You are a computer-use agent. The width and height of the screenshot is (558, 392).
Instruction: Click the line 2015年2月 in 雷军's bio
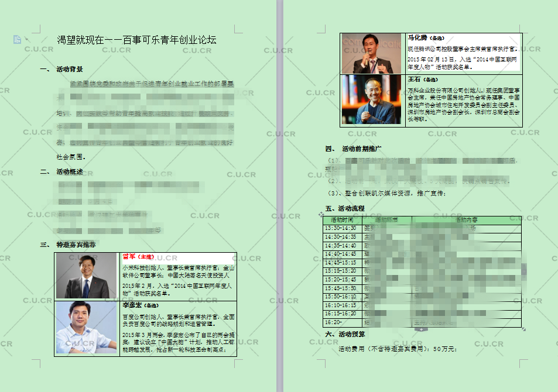click(x=177, y=290)
